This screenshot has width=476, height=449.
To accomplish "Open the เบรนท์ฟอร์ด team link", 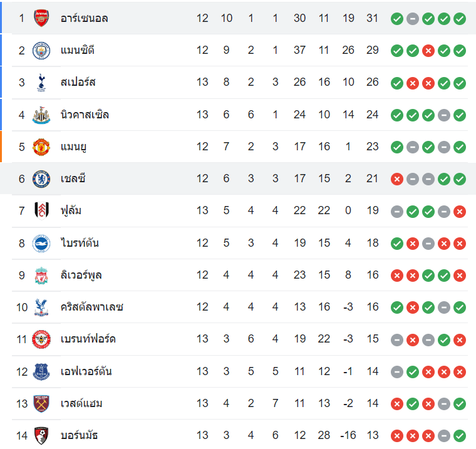I will pyautogui.click(x=88, y=339).
